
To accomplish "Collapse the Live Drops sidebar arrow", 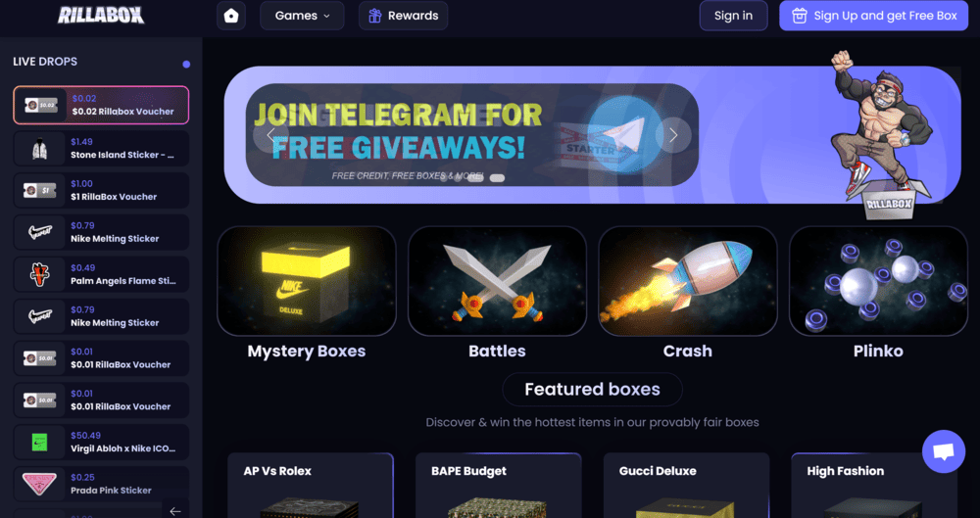I will click(175, 510).
